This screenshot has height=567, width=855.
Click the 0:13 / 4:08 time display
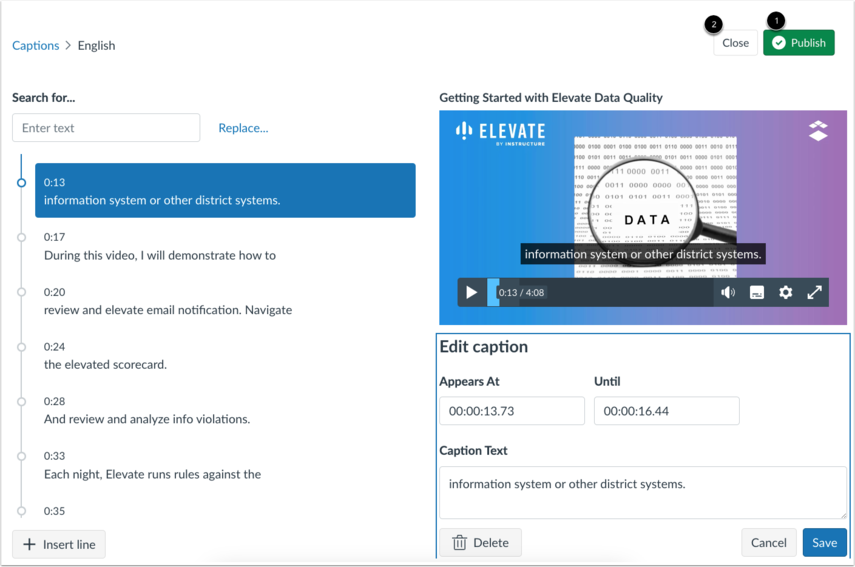521,293
